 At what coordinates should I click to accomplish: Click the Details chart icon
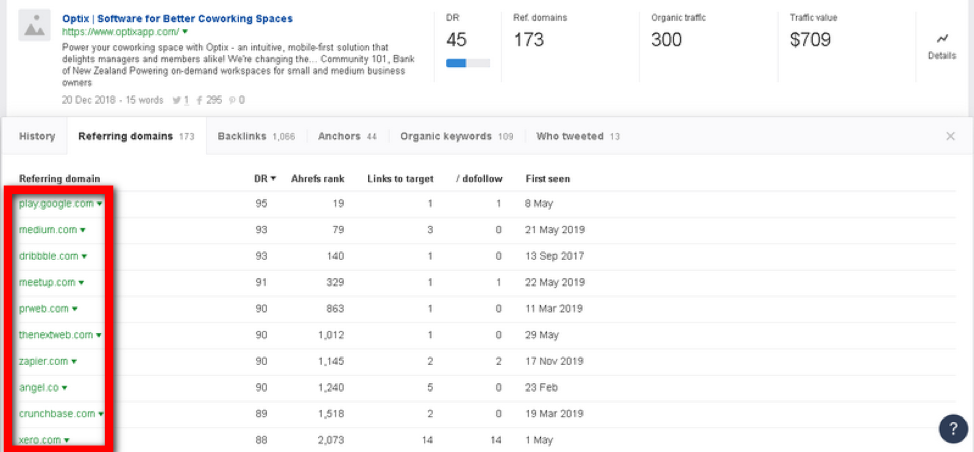coord(941,39)
